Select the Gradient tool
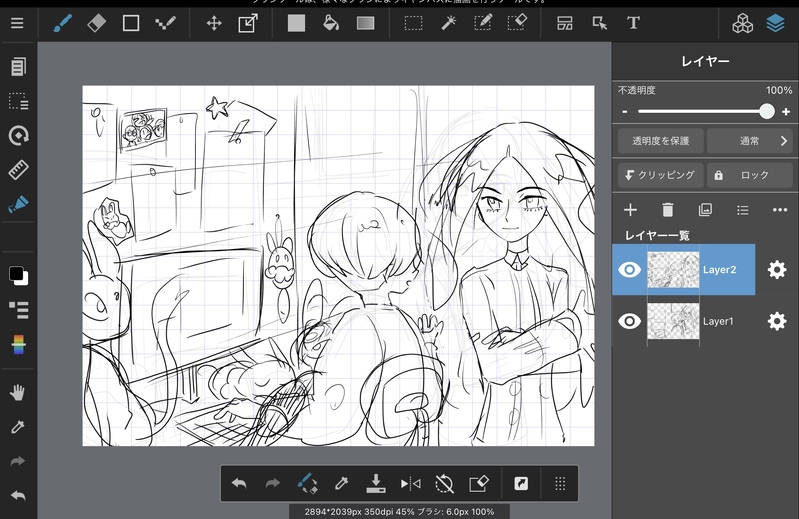 [x=365, y=23]
